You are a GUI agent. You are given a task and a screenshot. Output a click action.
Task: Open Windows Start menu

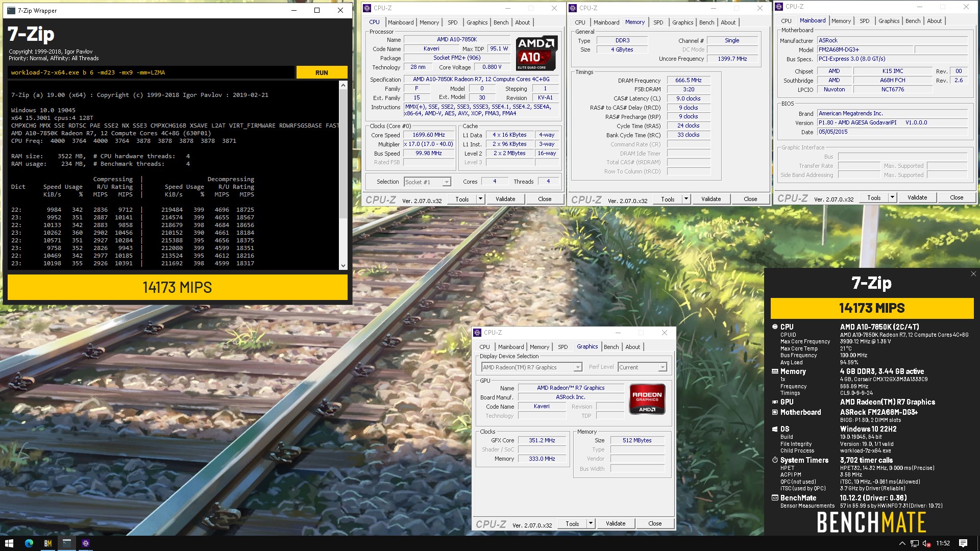point(9,543)
